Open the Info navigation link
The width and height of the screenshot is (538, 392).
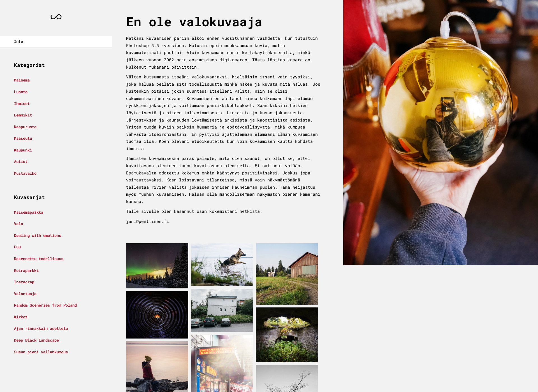point(19,41)
